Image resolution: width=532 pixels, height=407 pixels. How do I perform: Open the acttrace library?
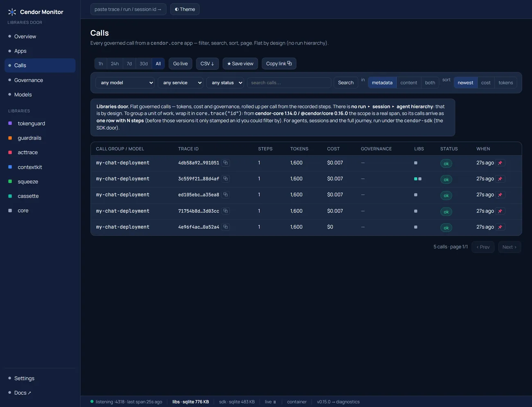[x=40, y=152]
